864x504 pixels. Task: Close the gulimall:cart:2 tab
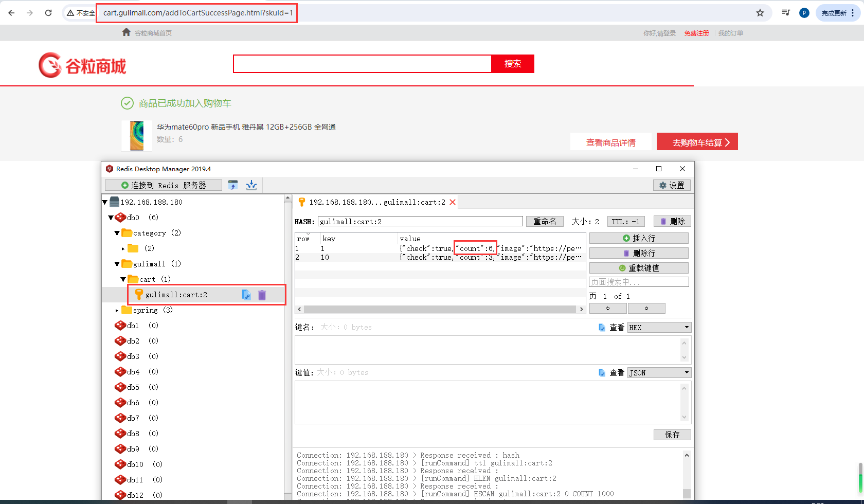453,202
